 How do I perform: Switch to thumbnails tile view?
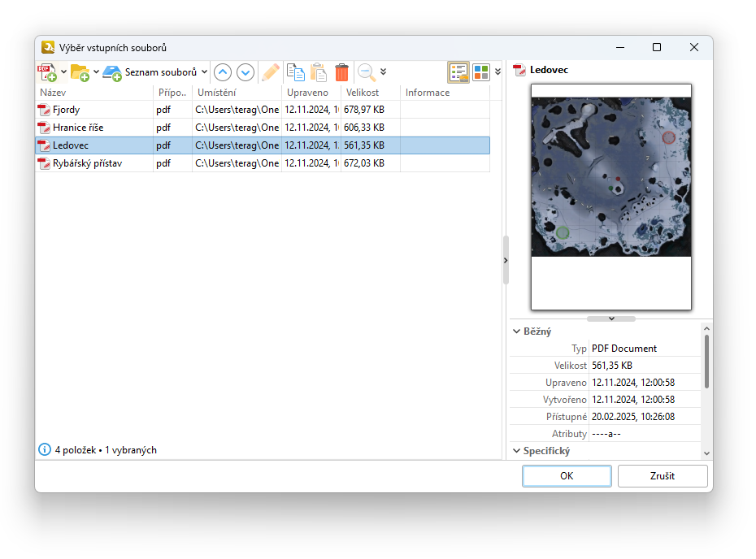(x=481, y=72)
